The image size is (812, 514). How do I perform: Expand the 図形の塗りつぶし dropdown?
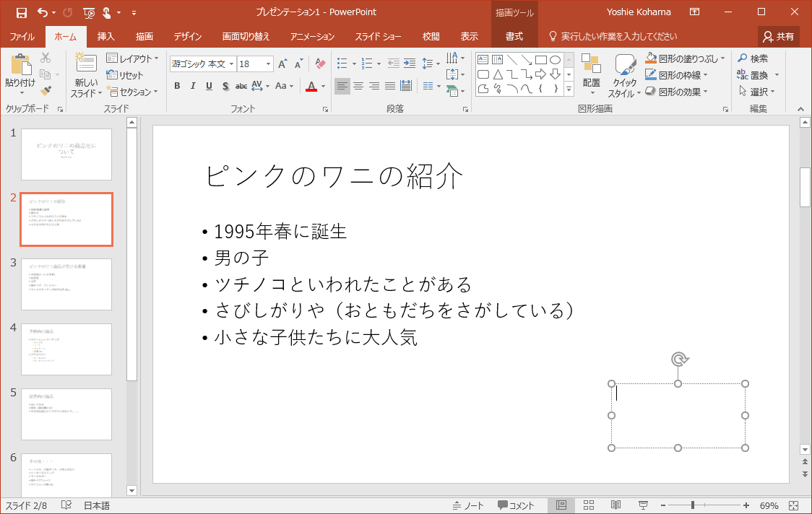pyautogui.click(x=722, y=58)
